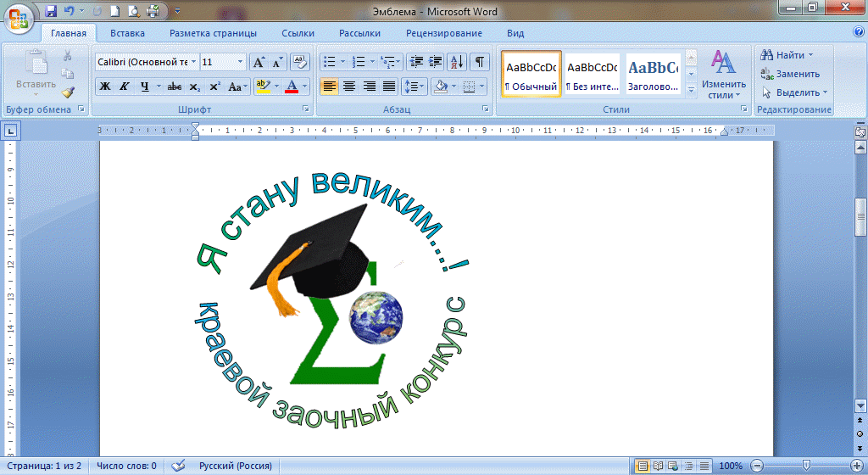Click the select browse object button
Screen dimensions: 868x475
[x=860, y=434]
